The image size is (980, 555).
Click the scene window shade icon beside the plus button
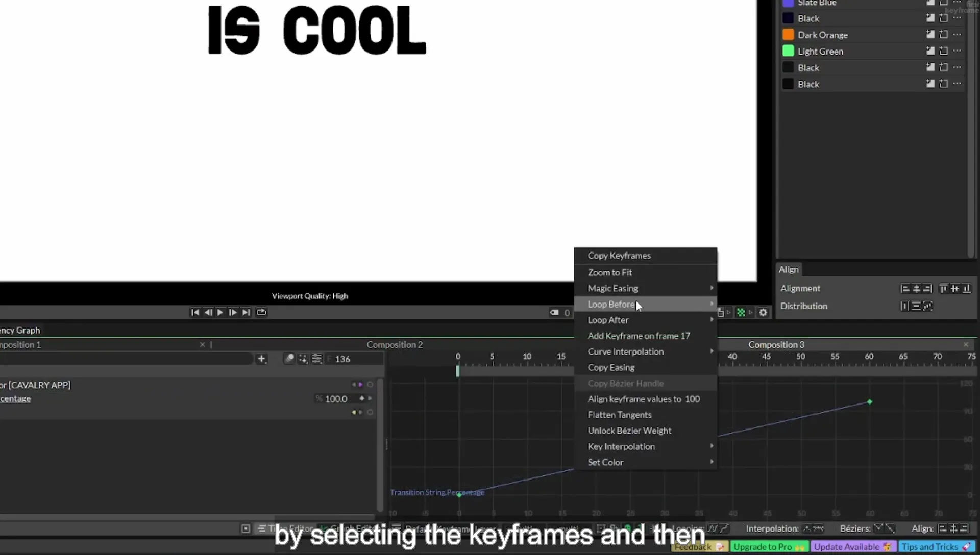(x=289, y=359)
